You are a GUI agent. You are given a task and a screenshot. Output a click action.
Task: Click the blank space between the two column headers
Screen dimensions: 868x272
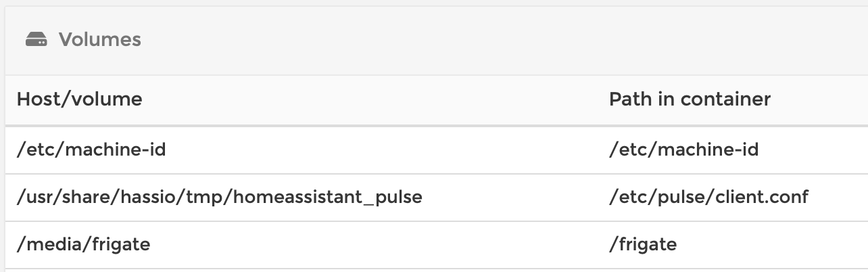coord(375,99)
